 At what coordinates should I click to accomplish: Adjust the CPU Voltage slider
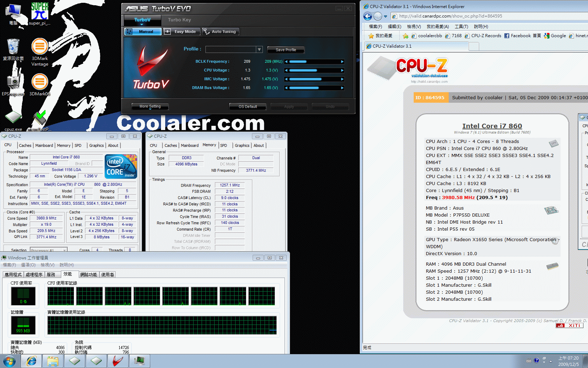tap(314, 70)
